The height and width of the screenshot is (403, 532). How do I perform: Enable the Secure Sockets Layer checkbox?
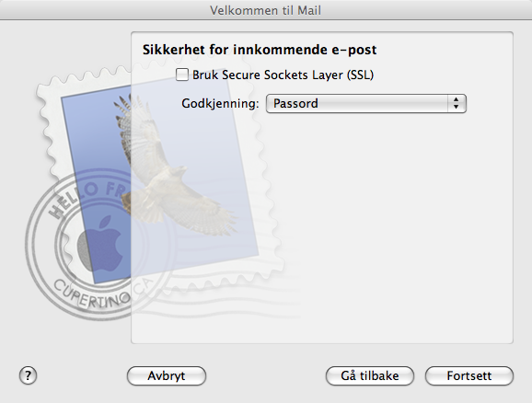point(182,75)
